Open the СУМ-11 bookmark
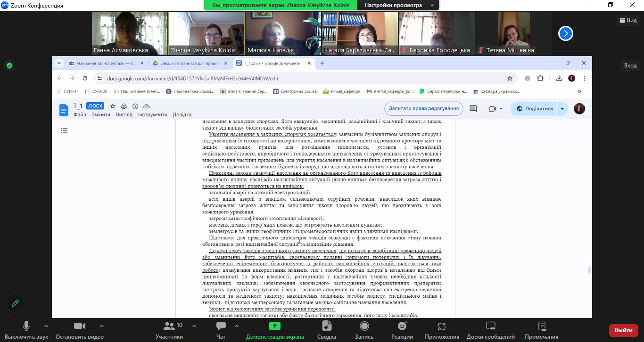The image size is (644, 342). pyautogui.click(x=68, y=91)
